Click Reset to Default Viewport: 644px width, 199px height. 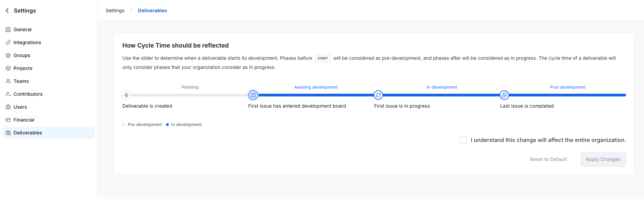(548, 159)
